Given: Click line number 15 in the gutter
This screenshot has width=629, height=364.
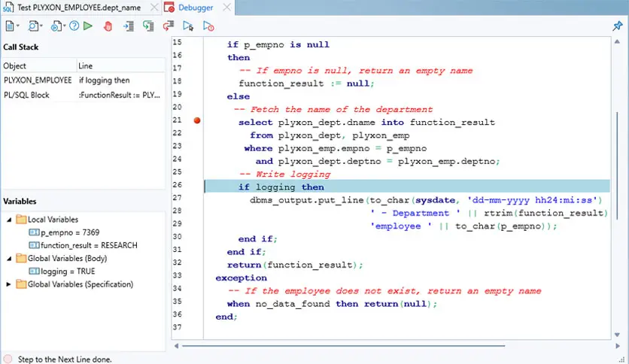Looking at the screenshot, I should click(178, 42).
